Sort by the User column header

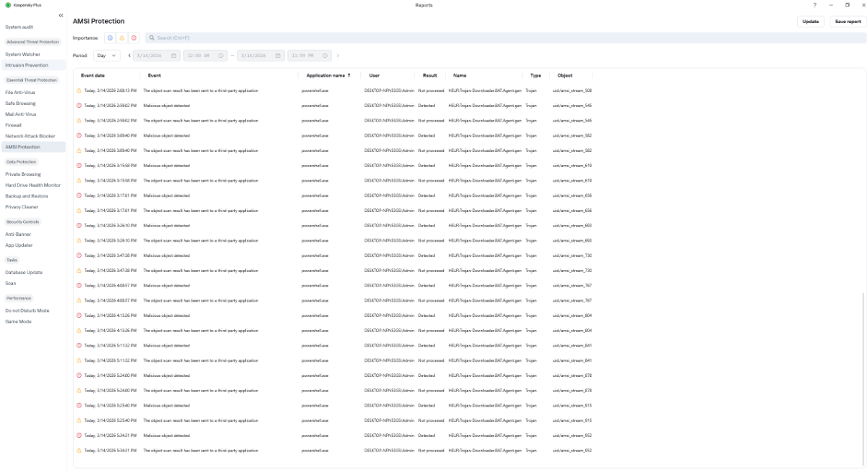coord(374,75)
